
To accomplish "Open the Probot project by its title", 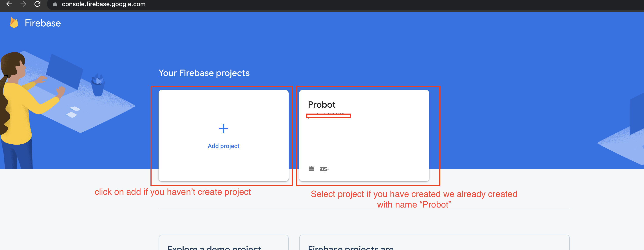I will tap(322, 105).
